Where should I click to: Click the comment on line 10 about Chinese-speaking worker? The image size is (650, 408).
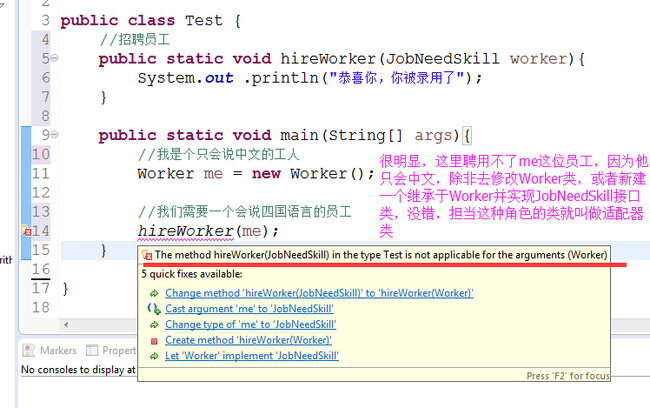coord(218,154)
